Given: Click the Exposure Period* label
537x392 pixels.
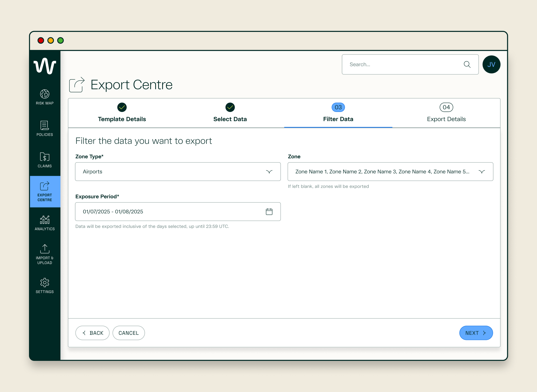Looking at the screenshot, I should (97, 197).
